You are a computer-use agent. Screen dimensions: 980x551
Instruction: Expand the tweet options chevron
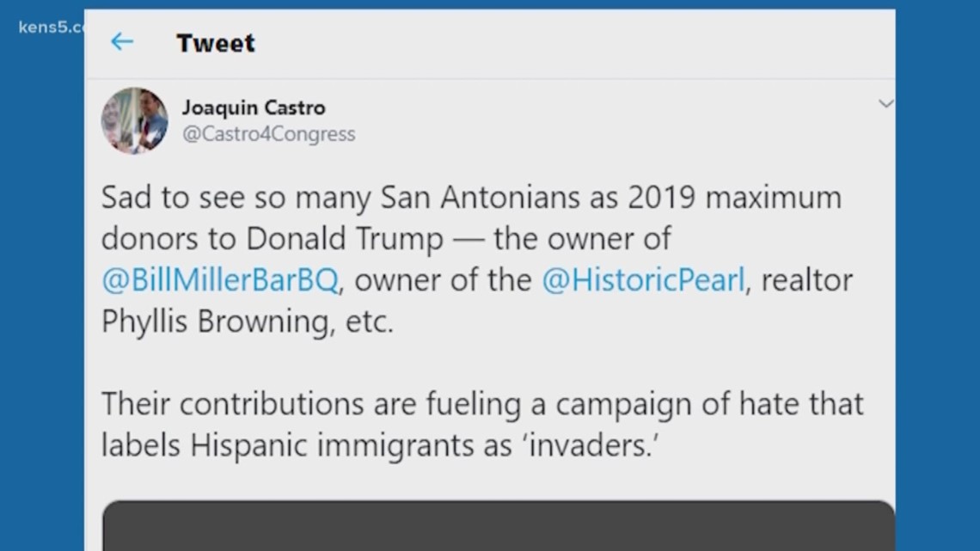pos(885,104)
